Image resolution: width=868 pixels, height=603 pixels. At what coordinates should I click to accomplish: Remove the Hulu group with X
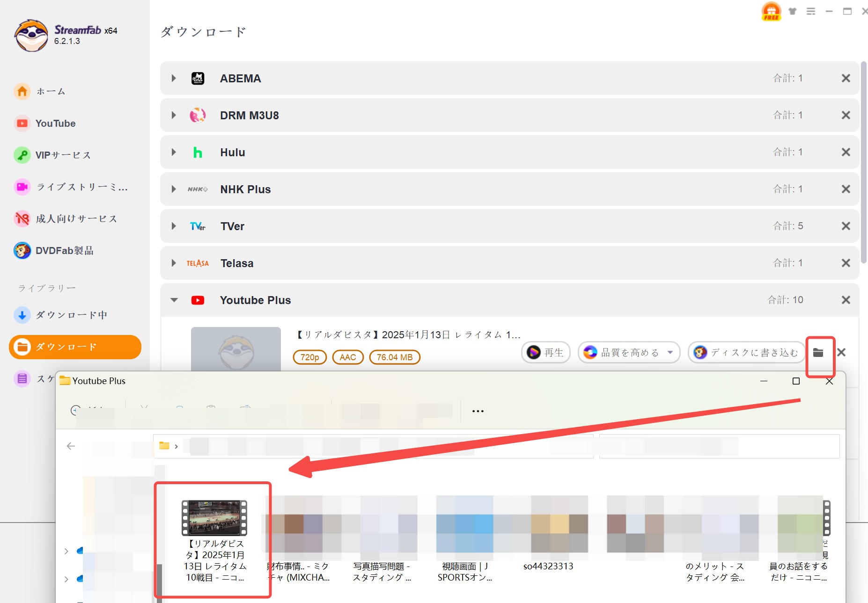point(846,152)
